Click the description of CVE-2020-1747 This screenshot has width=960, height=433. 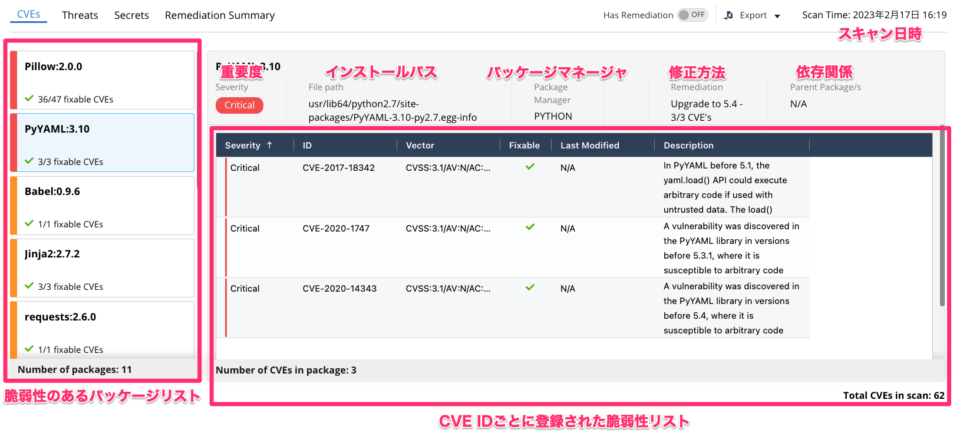[x=732, y=247]
